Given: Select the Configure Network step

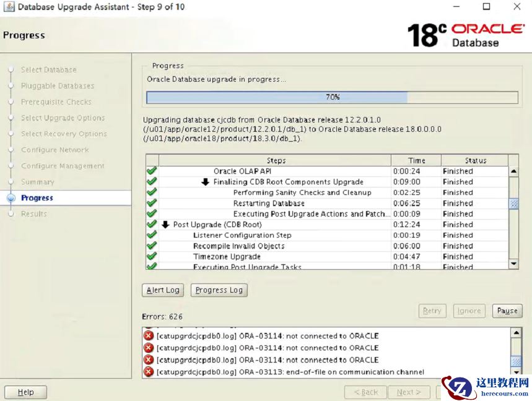Looking at the screenshot, I should (55, 150).
